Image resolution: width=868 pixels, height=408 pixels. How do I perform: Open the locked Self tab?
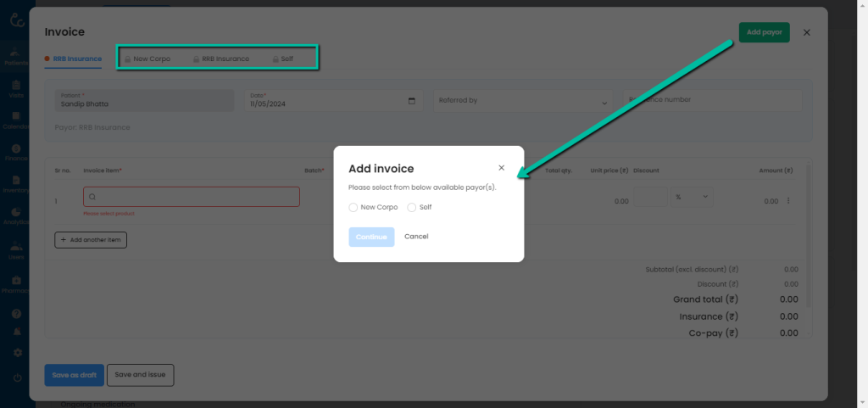[282, 59]
